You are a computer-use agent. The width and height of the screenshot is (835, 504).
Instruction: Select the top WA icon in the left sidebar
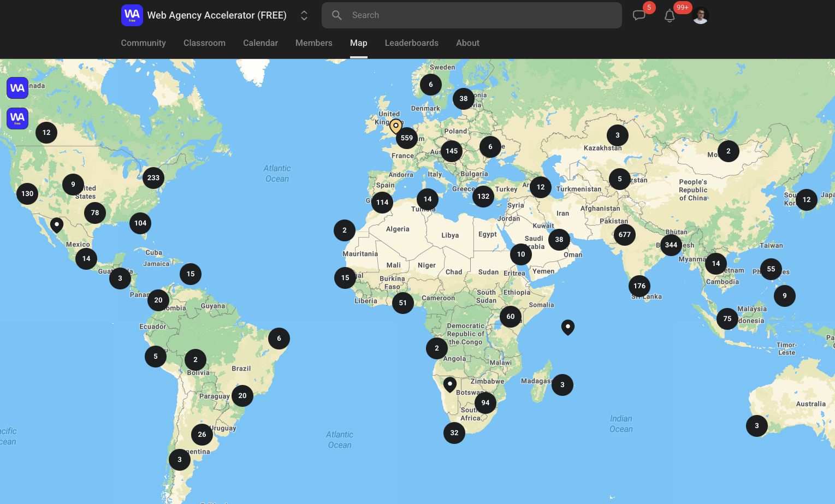pyautogui.click(x=17, y=87)
